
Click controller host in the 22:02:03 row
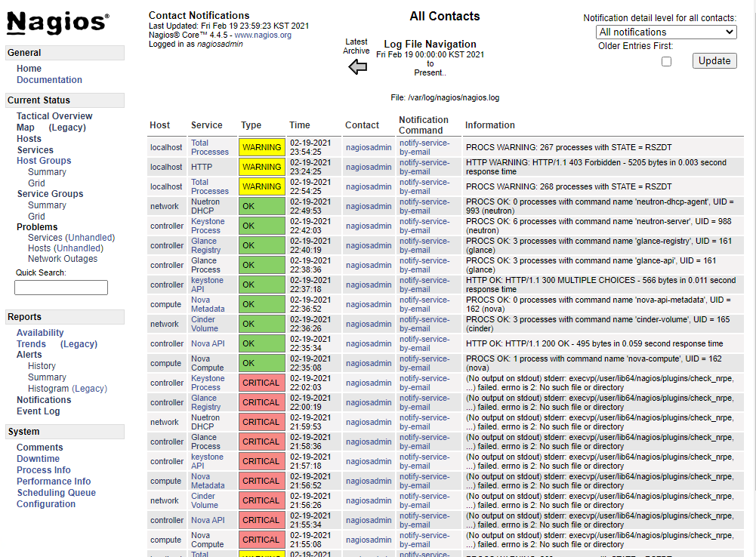pos(167,383)
